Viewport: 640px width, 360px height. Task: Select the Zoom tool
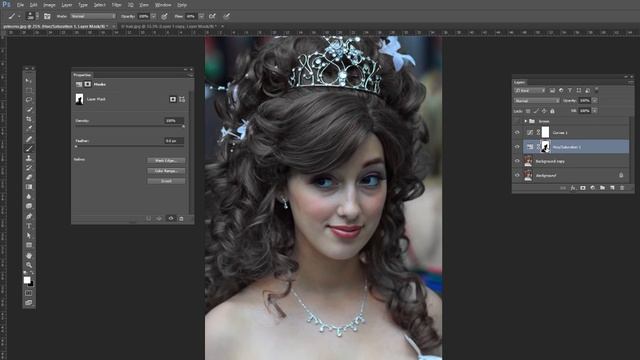coord(29,265)
